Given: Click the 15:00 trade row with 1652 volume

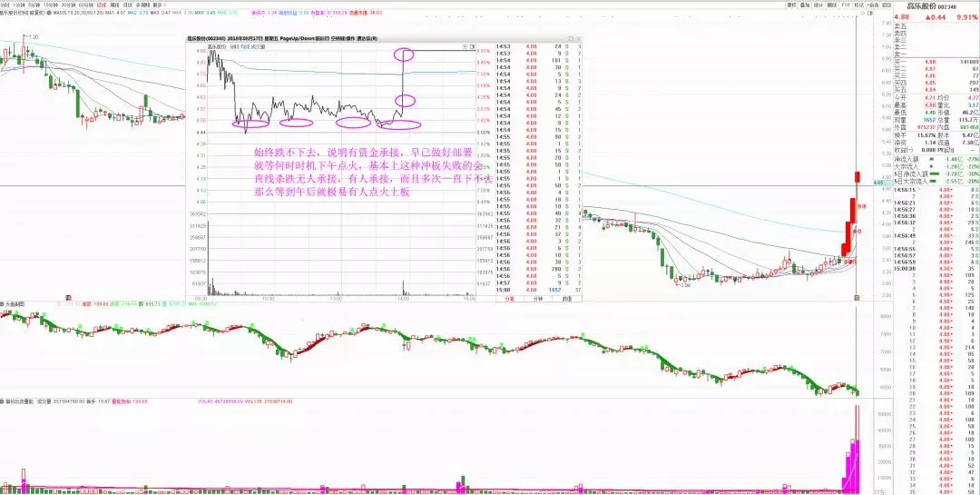Looking at the screenshot, I should click(x=539, y=291).
